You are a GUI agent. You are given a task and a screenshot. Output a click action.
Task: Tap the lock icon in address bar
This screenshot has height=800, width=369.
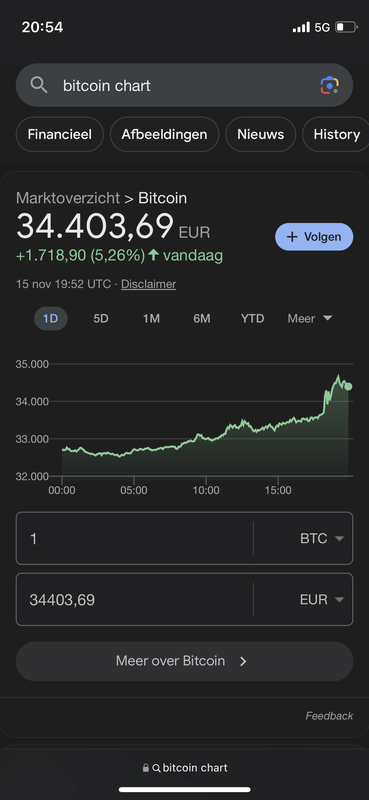pyautogui.click(x=145, y=768)
